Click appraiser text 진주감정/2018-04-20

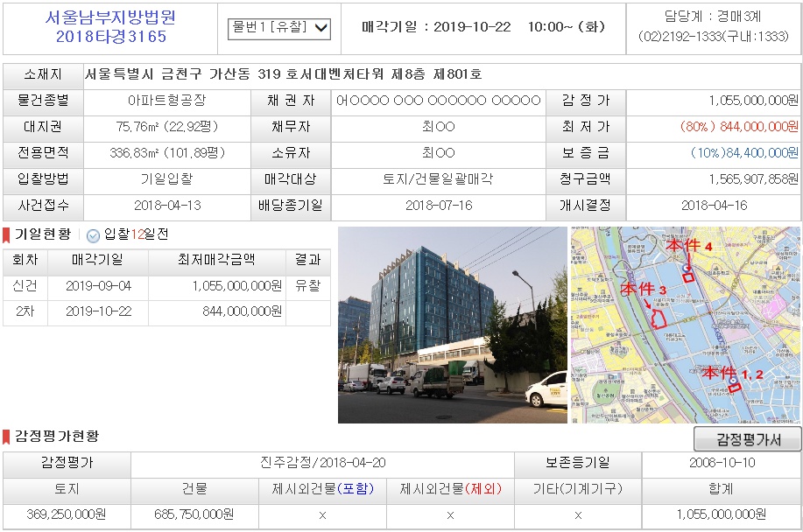322,463
